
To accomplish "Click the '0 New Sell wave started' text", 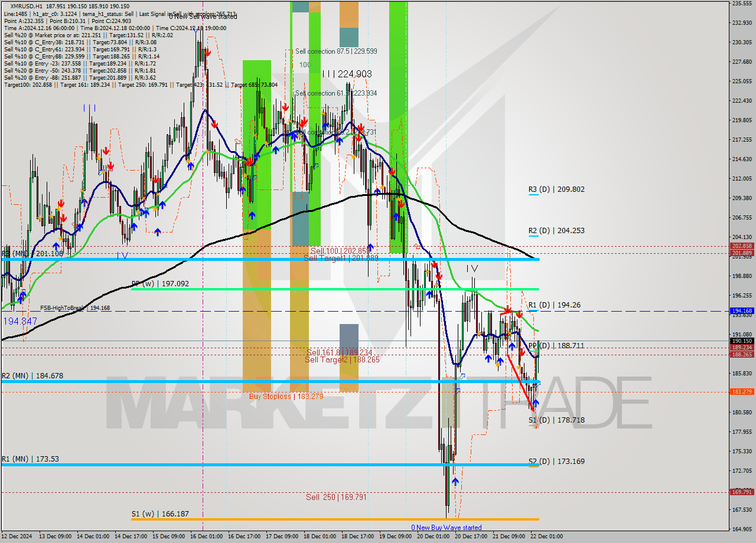I will point(203,17).
